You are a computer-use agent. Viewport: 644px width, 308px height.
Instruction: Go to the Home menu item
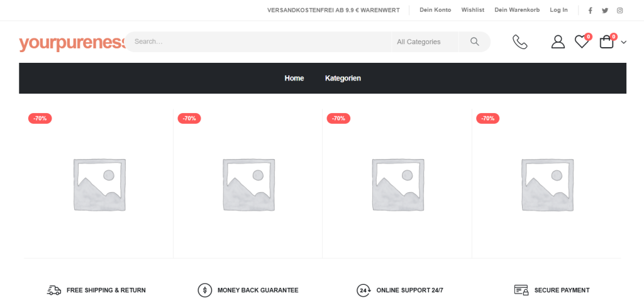click(x=294, y=78)
